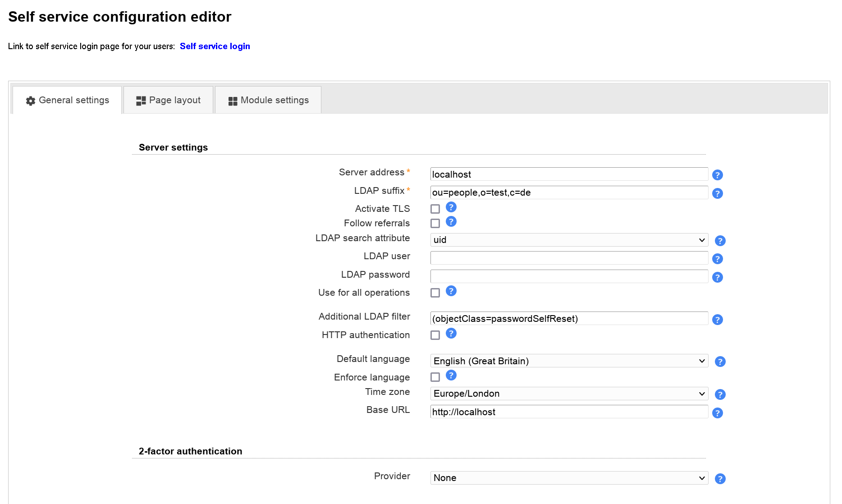This screenshot has width=842, height=504.
Task: Open help for 2-factor Provider
Action: [x=720, y=479]
